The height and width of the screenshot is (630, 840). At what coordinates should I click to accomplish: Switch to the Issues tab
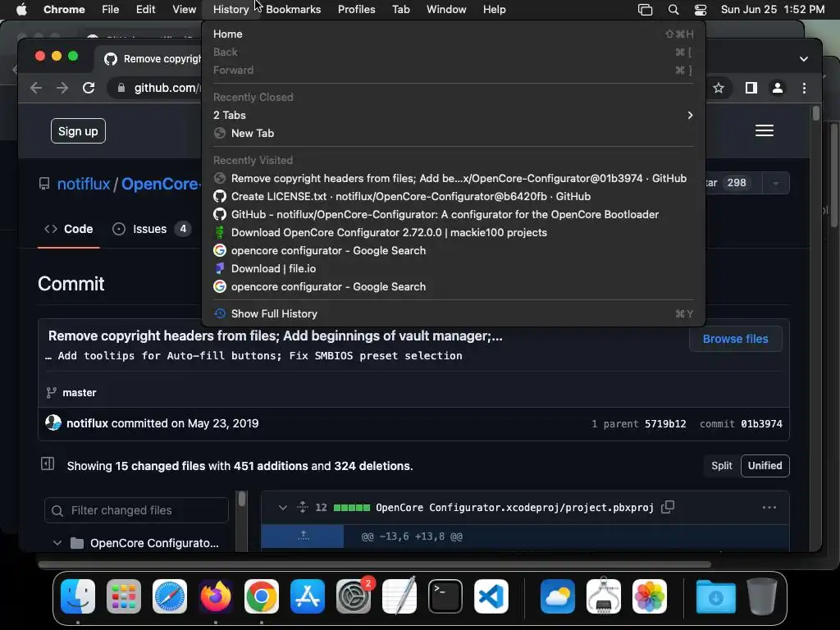[x=151, y=229]
